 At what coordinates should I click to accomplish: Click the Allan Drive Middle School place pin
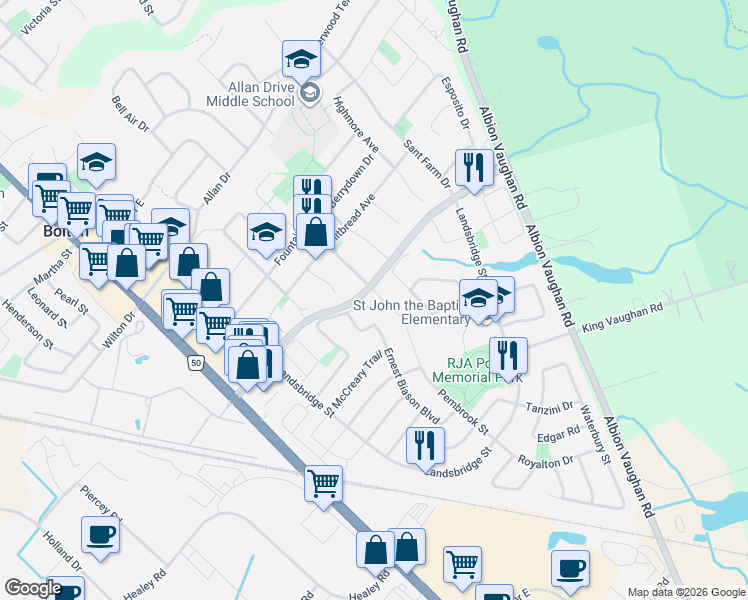coord(310,93)
